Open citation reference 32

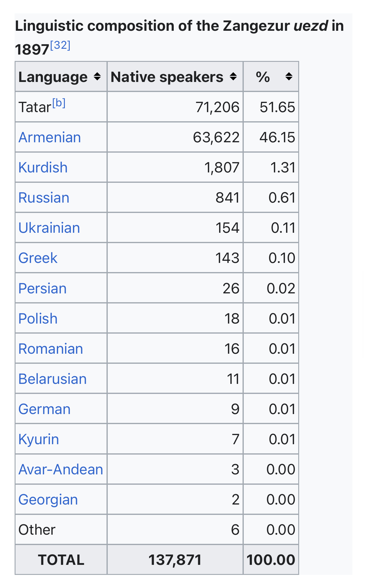click(60, 45)
